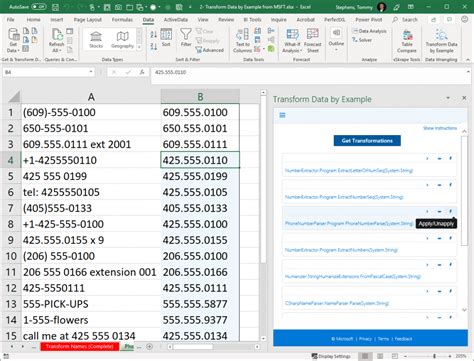
Task: Click the Share icon in the ribbon
Action: (x=434, y=20)
